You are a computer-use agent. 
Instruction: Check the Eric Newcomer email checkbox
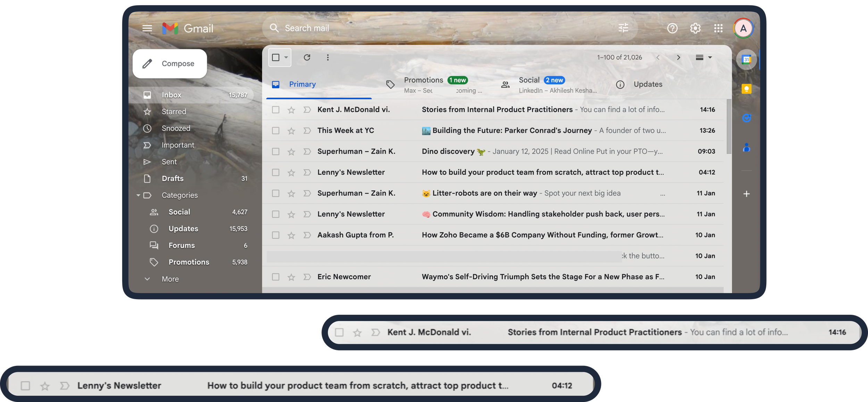[275, 277]
